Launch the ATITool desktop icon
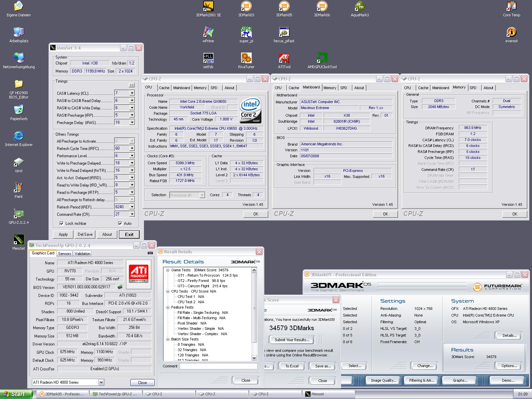This screenshot has width=532, height=399. (x=284, y=61)
